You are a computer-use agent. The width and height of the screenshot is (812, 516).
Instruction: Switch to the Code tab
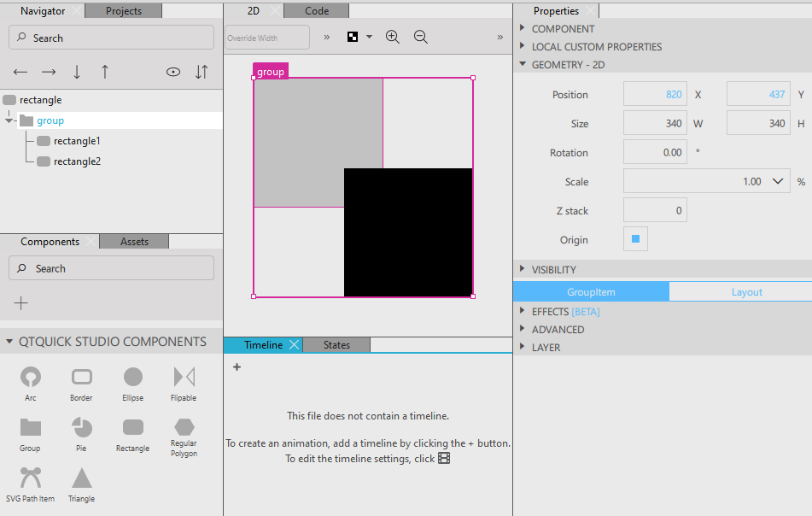coord(317,11)
